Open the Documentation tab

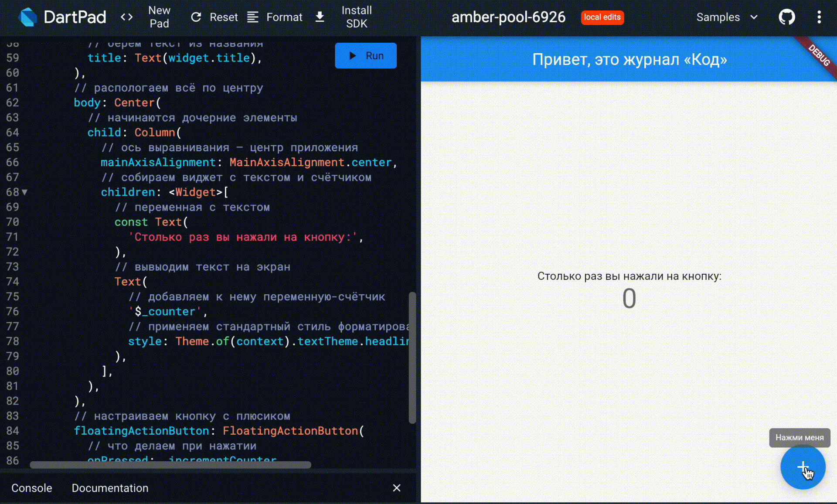point(110,488)
